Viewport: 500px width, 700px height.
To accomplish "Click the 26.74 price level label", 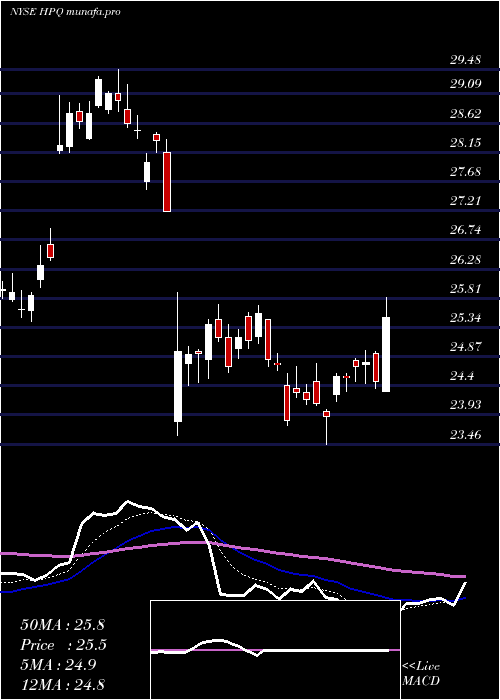I will click(465, 230).
